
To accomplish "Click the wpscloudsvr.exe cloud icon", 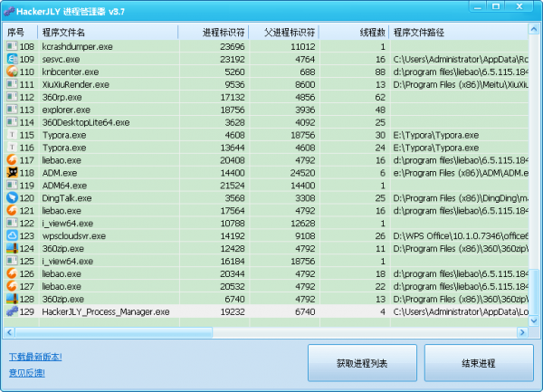I will tap(12, 235).
